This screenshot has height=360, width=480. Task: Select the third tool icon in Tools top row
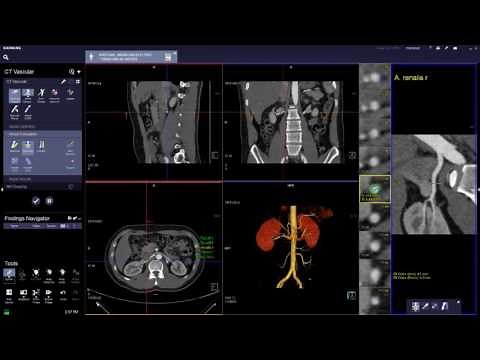pos(36,275)
